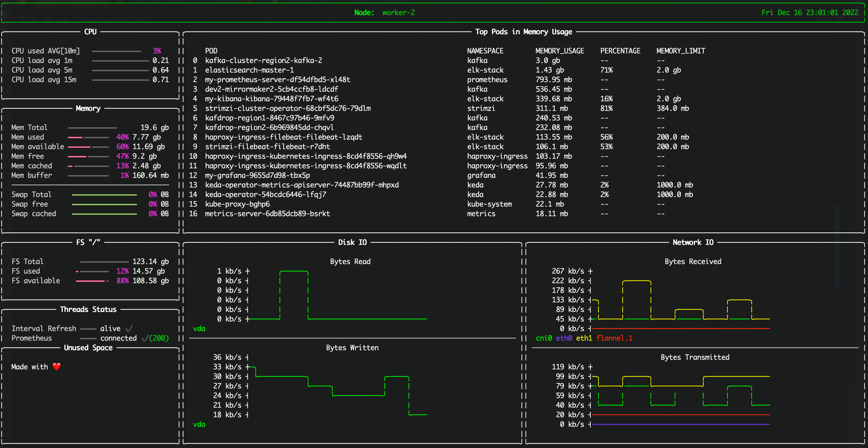Viewport: 868px width, 448px height.
Task: Click the Mem used progress bar
Action: pos(88,137)
